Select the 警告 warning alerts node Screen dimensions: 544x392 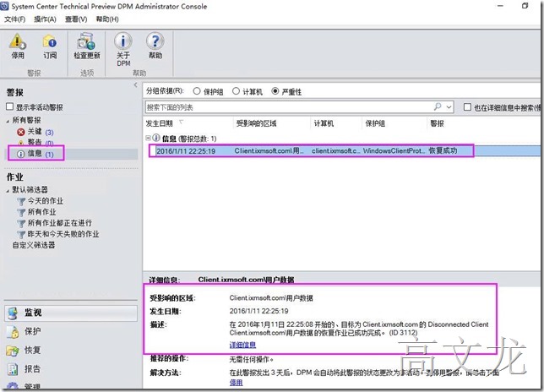35,142
